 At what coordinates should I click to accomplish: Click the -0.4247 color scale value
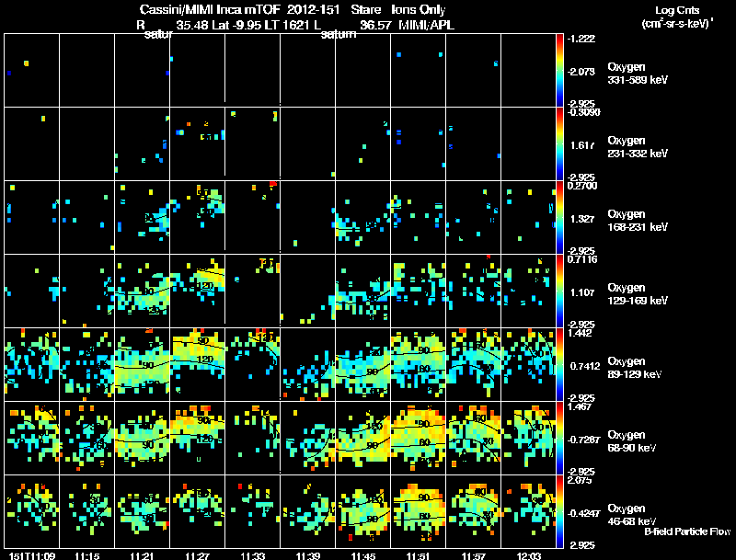point(583,513)
